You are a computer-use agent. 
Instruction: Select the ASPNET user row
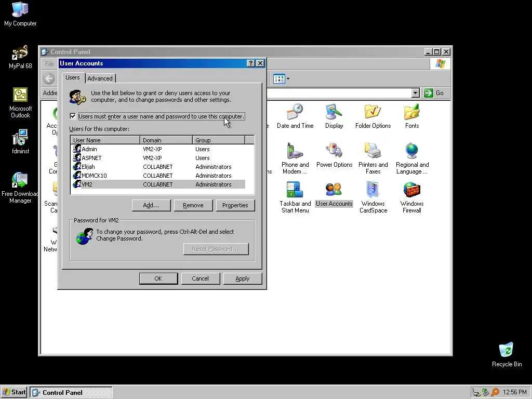(x=158, y=158)
